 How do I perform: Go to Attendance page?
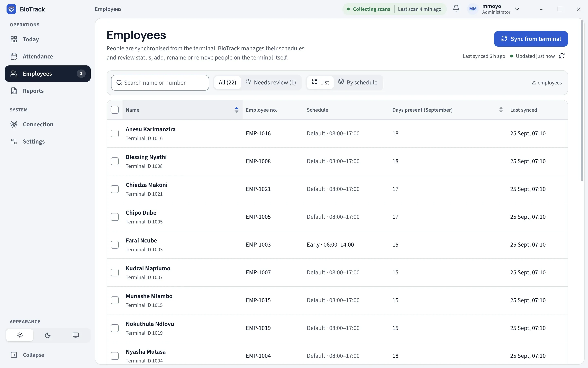point(48,56)
